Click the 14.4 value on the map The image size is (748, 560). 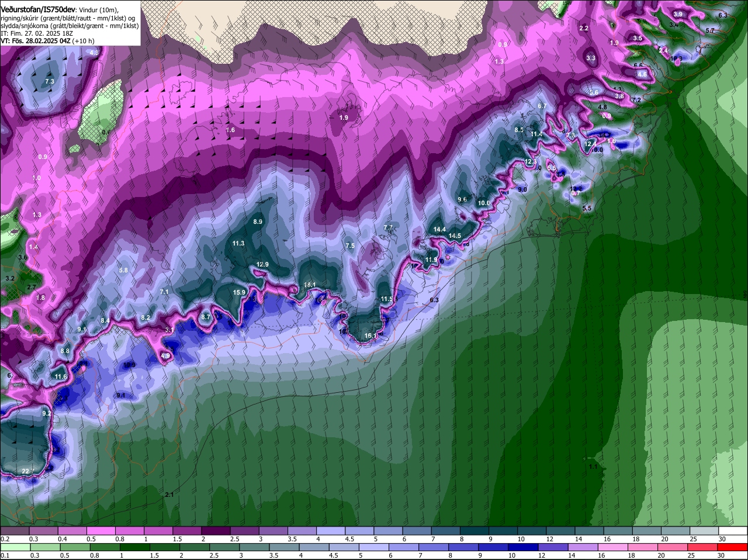click(x=440, y=229)
